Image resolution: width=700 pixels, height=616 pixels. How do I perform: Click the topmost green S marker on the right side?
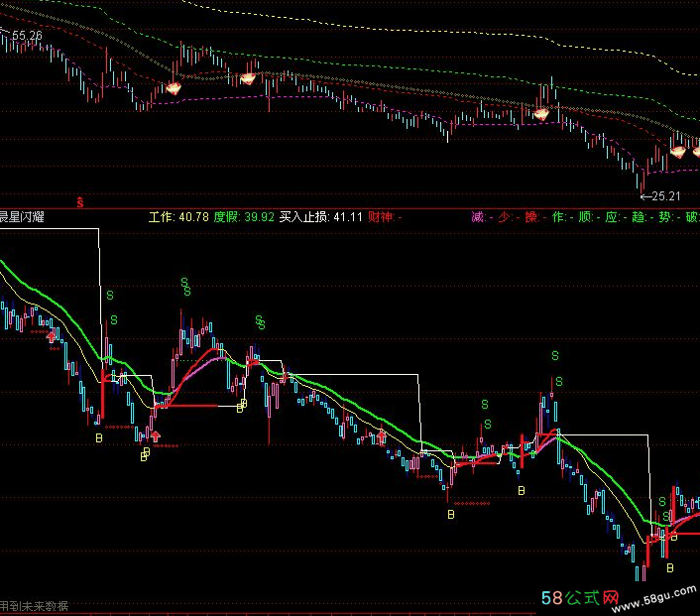[555, 355]
